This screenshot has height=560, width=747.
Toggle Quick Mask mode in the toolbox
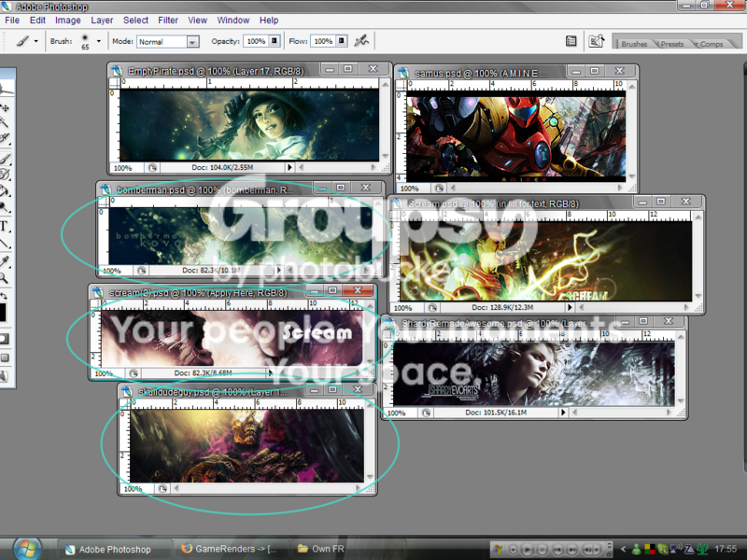(x=4, y=339)
